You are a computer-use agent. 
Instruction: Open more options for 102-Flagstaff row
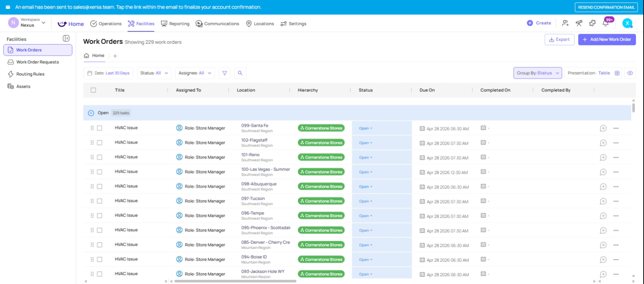[x=616, y=143]
